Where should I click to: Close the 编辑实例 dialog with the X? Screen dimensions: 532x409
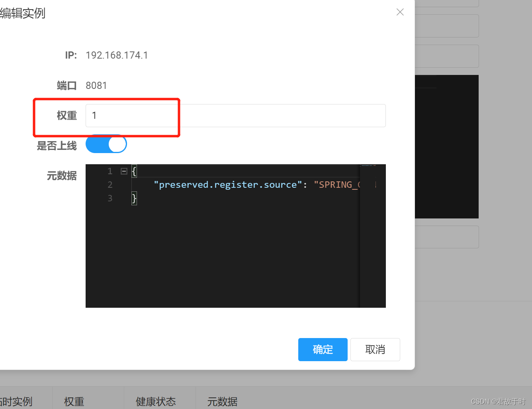(400, 12)
